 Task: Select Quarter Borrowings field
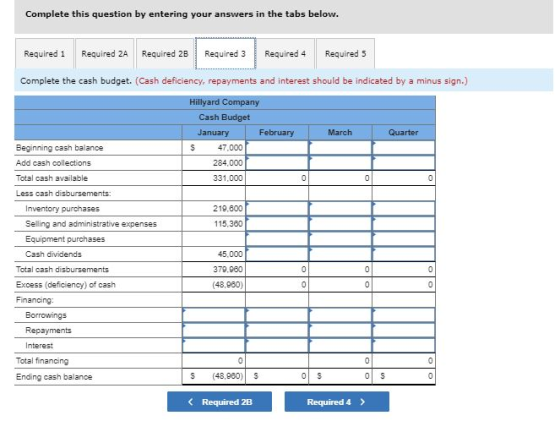tap(404, 315)
